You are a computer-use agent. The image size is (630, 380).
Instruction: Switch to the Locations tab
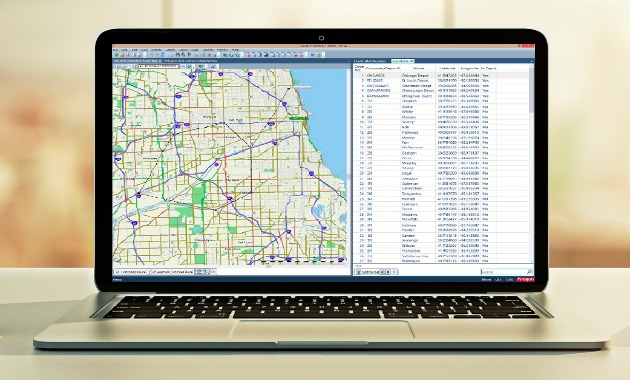tap(402, 61)
